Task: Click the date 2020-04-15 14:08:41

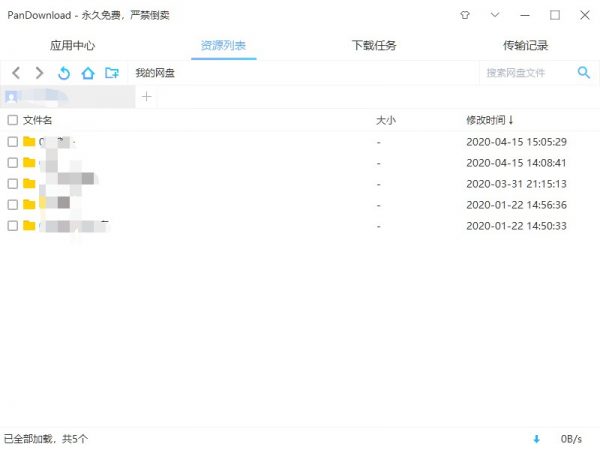Action: coord(516,163)
